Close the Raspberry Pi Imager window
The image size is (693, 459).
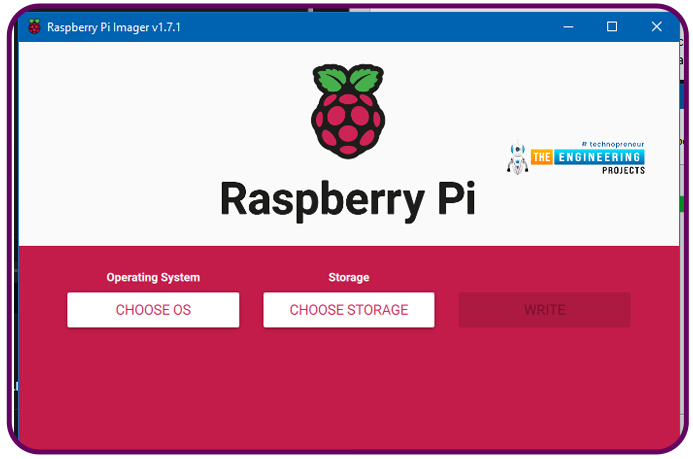pyautogui.click(x=657, y=27)
